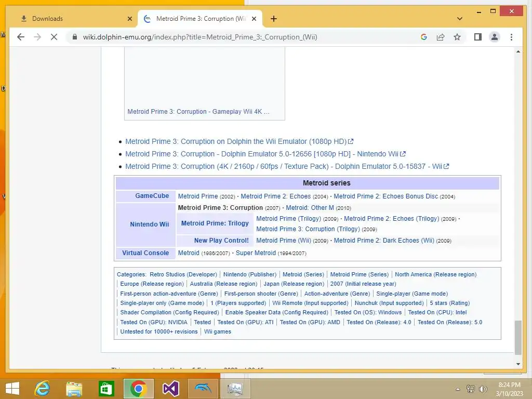532x399 pixels.
Task: Open Super Metroid page link
Action: click(x=256, y=253)
